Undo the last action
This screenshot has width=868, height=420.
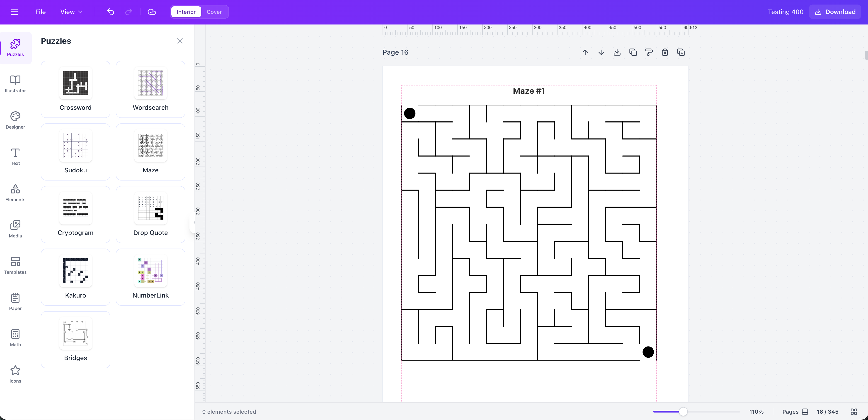pyautogui.click(x=111, y=12)
